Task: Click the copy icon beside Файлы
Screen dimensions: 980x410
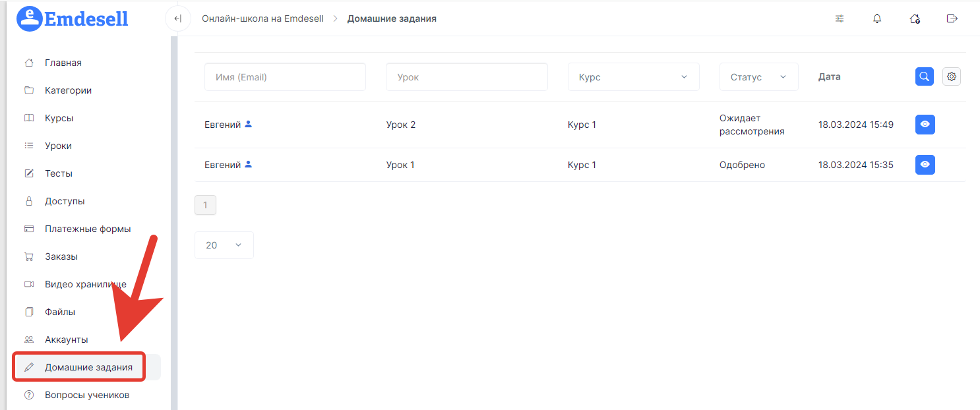Action: (x=29, y=312)
